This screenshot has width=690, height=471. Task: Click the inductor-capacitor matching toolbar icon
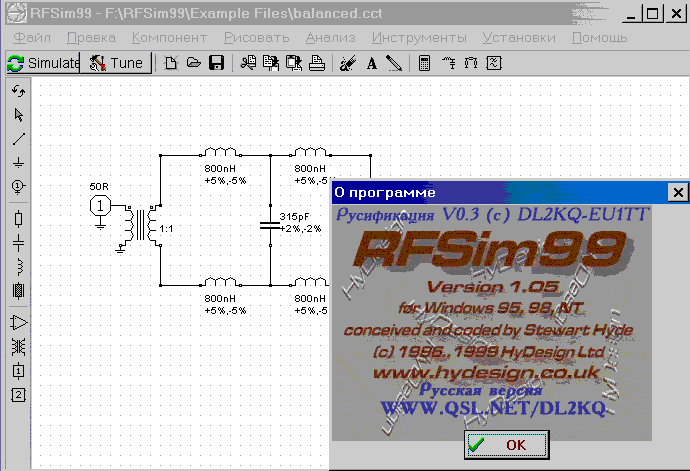click(x=448, y=63)
